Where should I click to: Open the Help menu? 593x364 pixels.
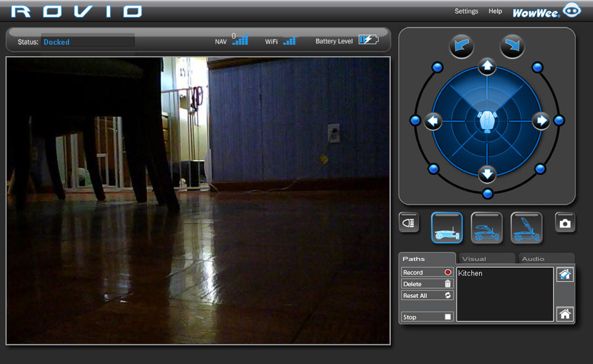pos(495,11)
